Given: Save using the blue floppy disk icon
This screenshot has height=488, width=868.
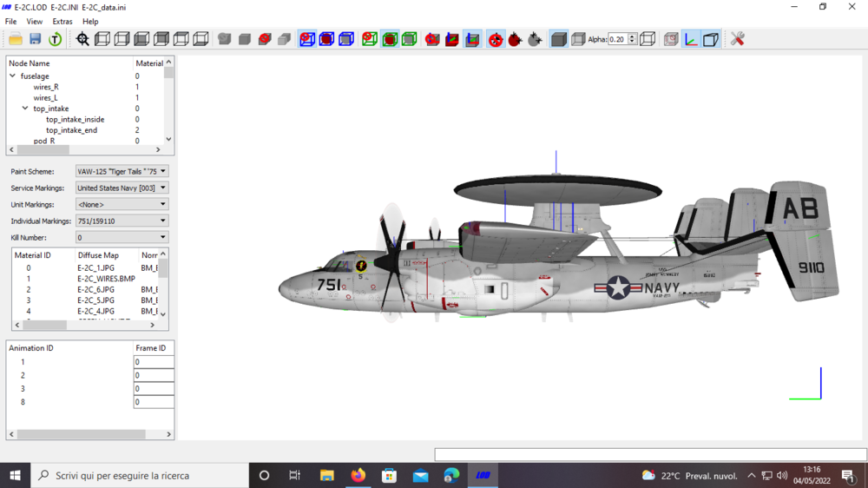Looking at the screenshot, I should point(36,39).
